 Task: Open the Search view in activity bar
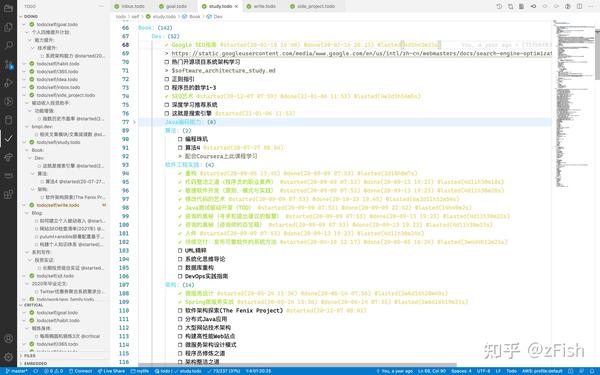click(8, 45)
